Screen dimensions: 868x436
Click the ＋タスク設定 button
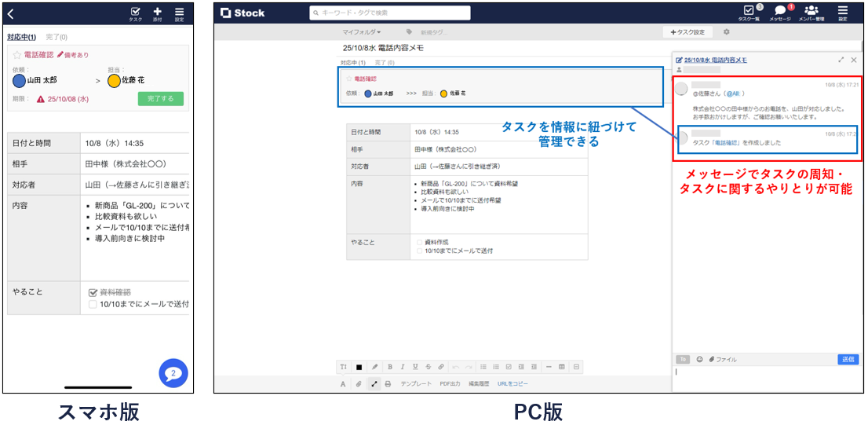(687, 32)
